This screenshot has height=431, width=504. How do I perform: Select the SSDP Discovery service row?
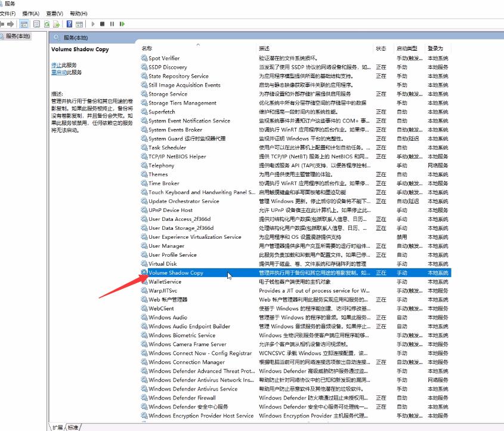[x=296, y=67]
